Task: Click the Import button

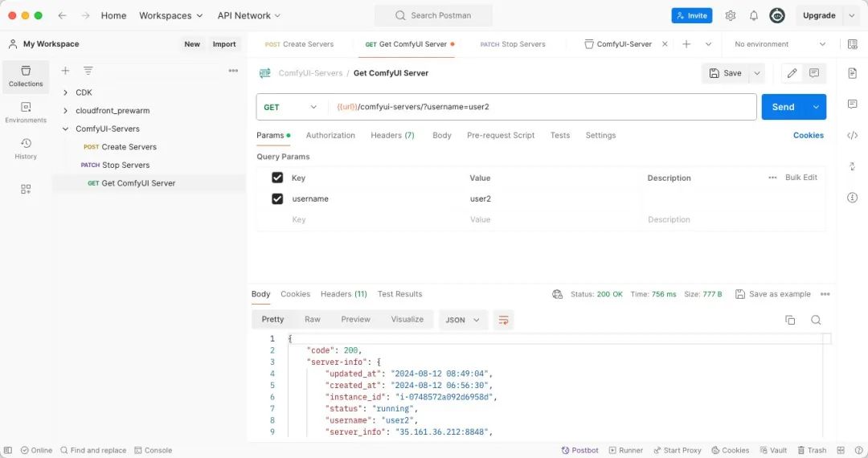Action: click(x=224, y=44)
